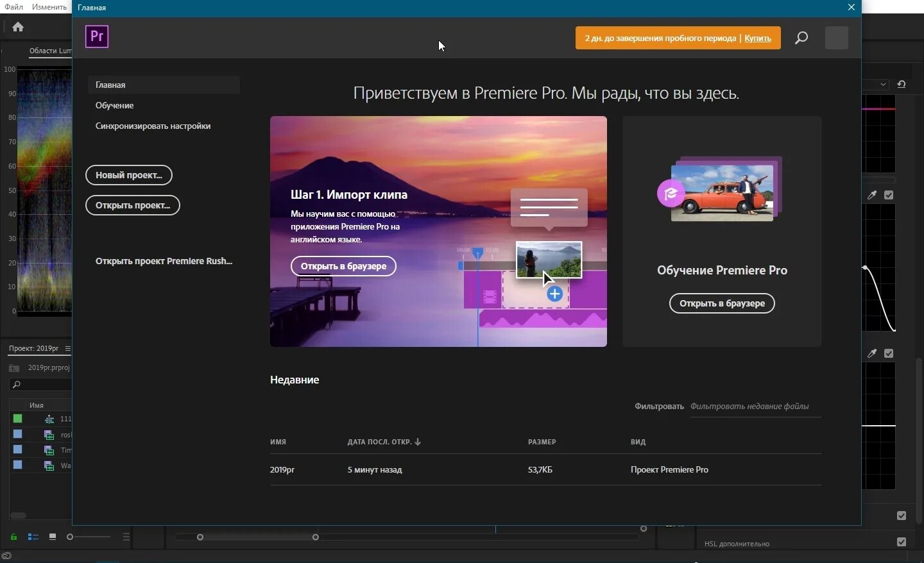Open the Файл menu
Viewport: 924px width, 563px height.
point(13,7)
